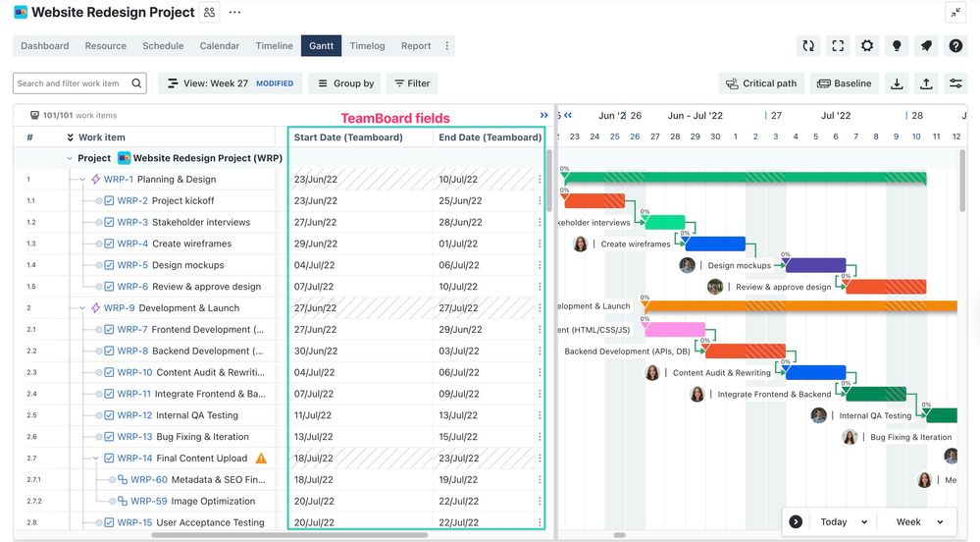This screenshot has height=542, width=980.
Task: Open the Today dropdown
Action: pyautogui.click(x=844, y=522)
